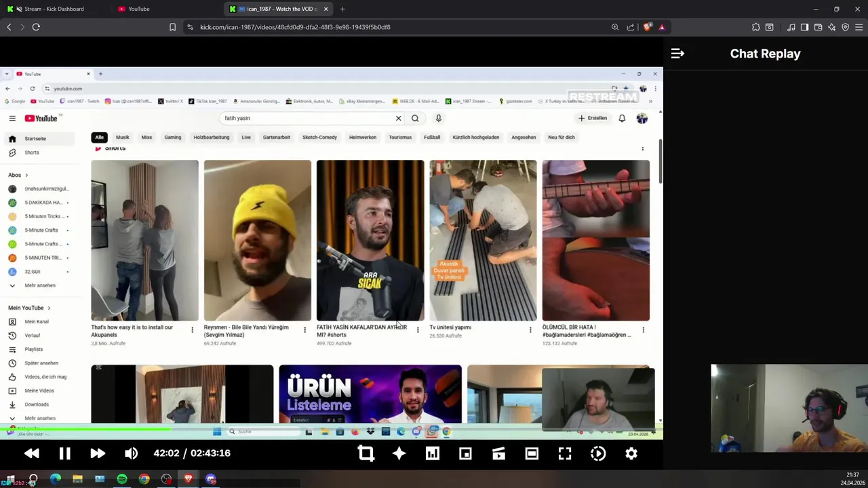Rewind the video with the back arrows
Screen dimensions: 868x488
31,453
